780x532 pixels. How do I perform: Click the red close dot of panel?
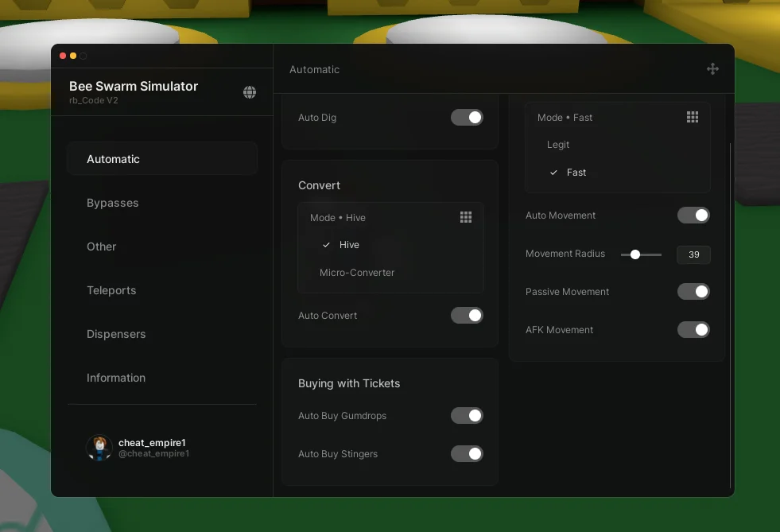pos(63,56)
